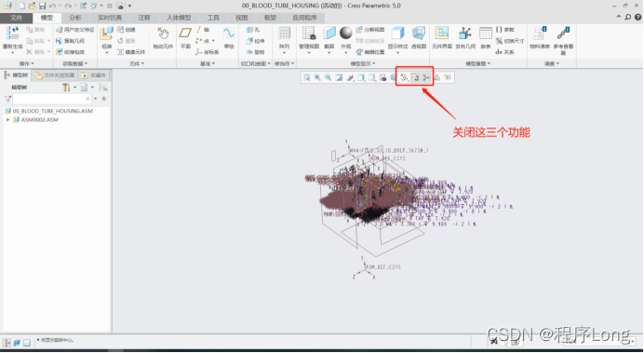Switch to the 注释 (Annotate) ribbon tab
Viewport: 644px width, 353px height.
point(144,18)
